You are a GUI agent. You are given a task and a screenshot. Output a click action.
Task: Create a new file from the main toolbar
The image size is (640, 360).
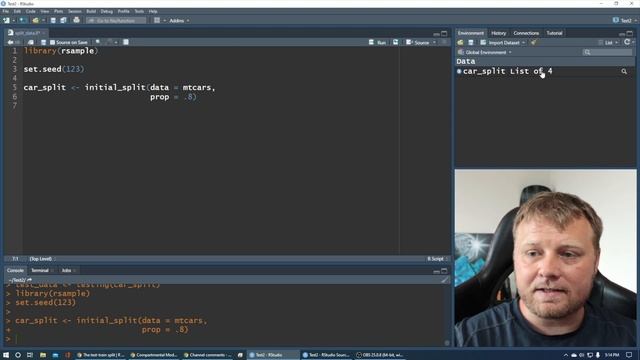point(6,20)
